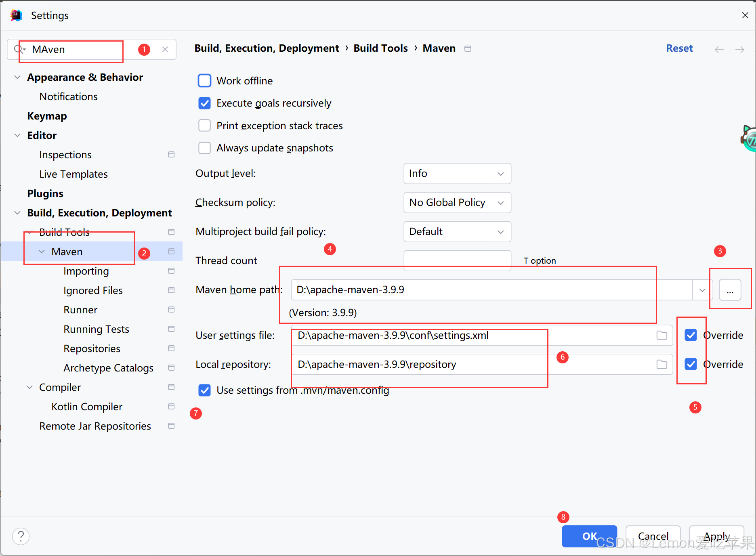The image size is (756, 556).
Task: Click project icon beside Running Tests
Action: (171, 329)
